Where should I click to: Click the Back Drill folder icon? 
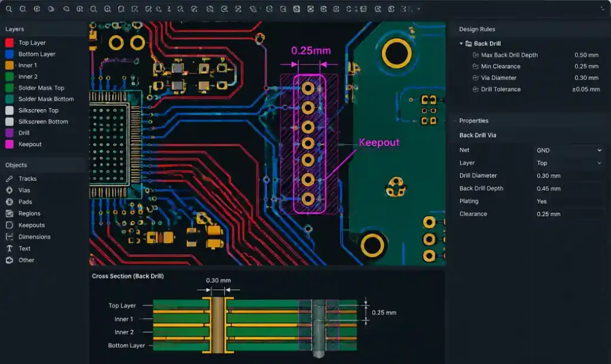point(468,44)
